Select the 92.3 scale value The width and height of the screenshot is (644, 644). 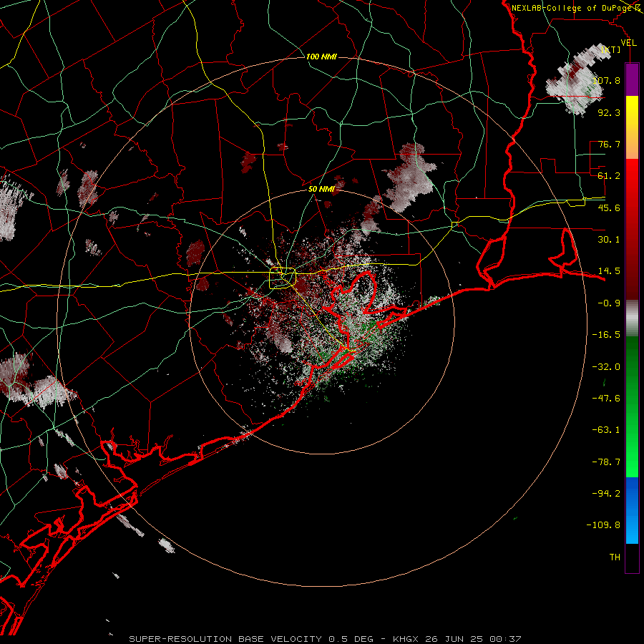tap(609, 112)
